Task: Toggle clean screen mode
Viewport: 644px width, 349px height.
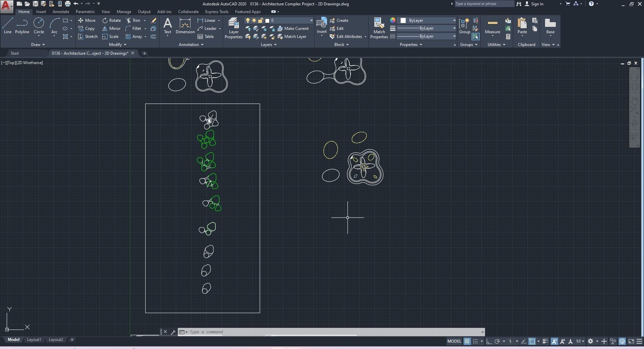Action: click(631, 341)
